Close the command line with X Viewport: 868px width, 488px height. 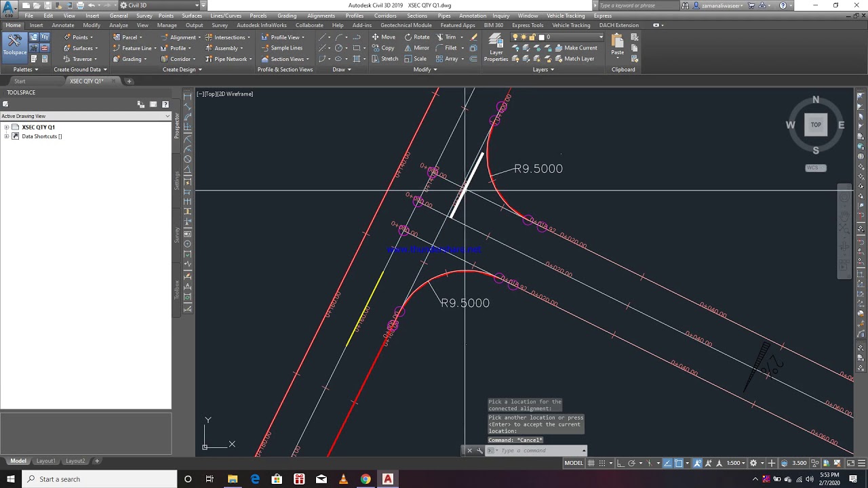[469, 451]
